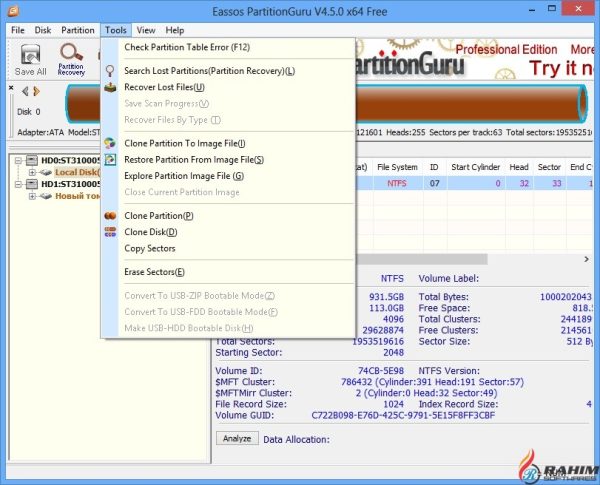Collapse the HD0 disk tree node
Image resolution: width=600 pixels, height=485 pixels.
[x=18, y=160]
